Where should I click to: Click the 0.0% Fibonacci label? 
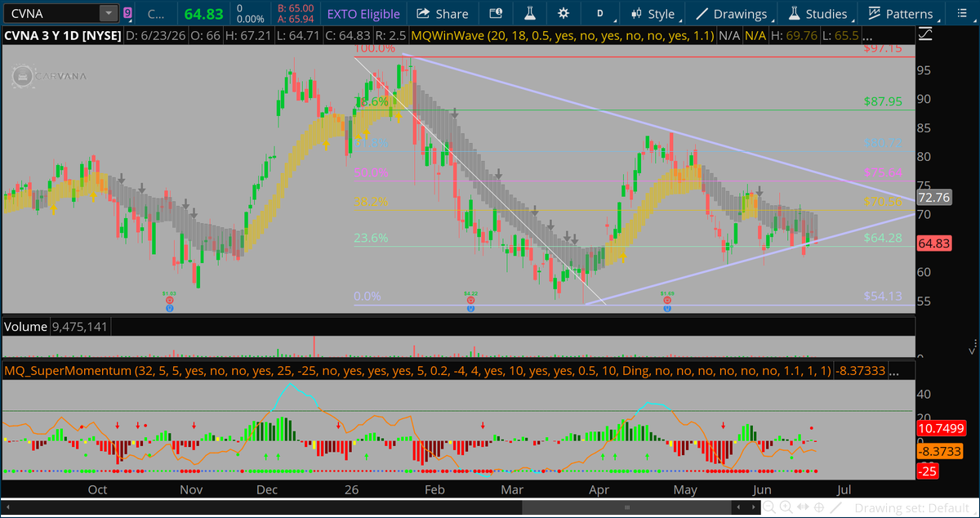click(x=367, y=297)
